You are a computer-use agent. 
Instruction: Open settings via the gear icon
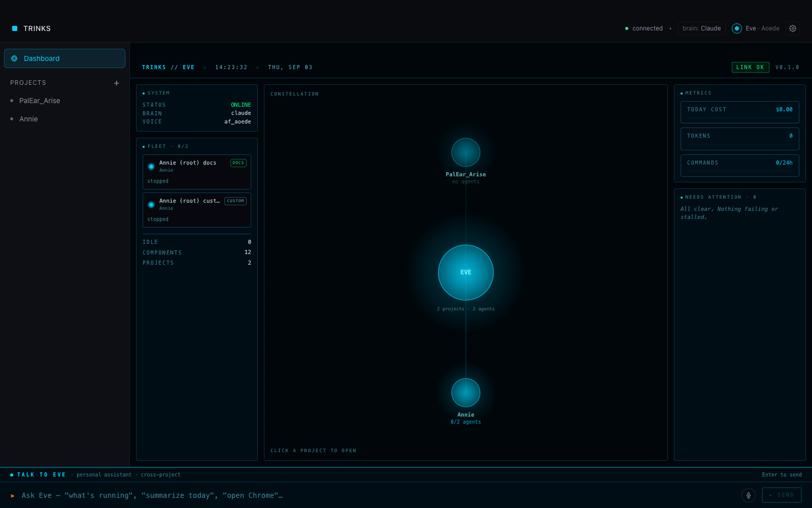pos(793,29)
